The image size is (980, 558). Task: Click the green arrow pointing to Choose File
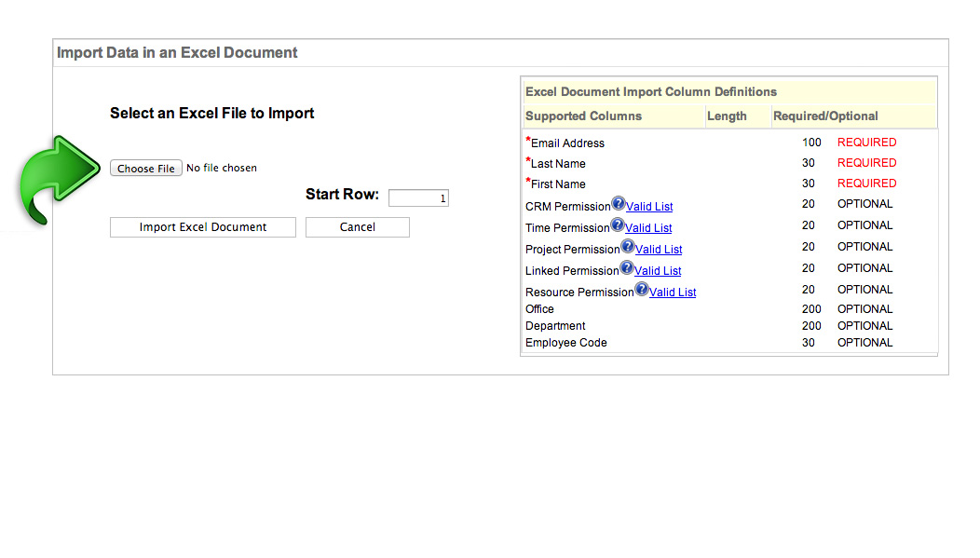58,177
